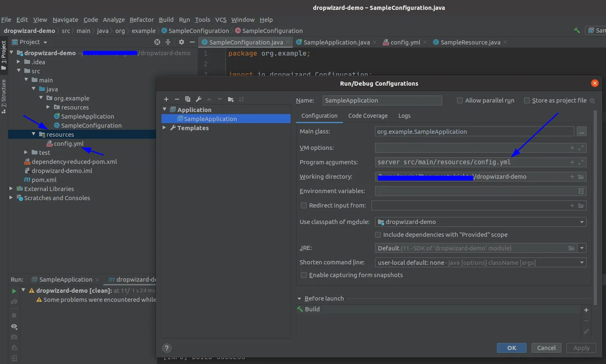The image size is (606, 364).
Task: Open Store as project file settings gear
Action: [592, 100]
